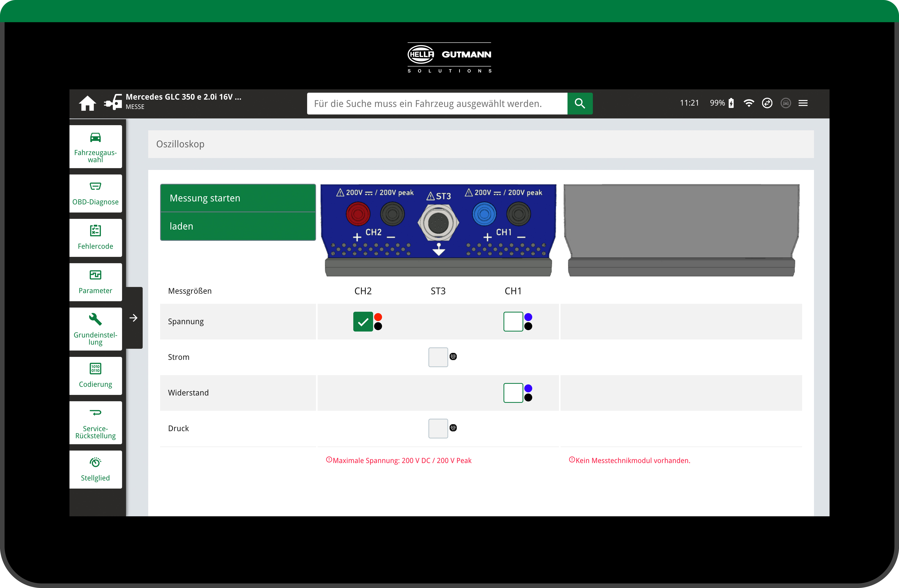Screen dimensions: 899x588
Task: Click the ST3 round connector on module
Action: point(438,222)
